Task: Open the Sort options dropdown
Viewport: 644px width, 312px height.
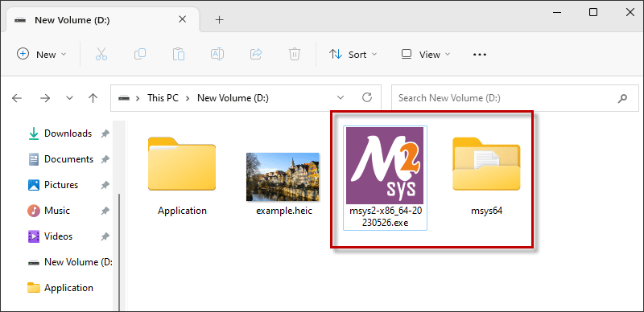Action: point(353,54)
